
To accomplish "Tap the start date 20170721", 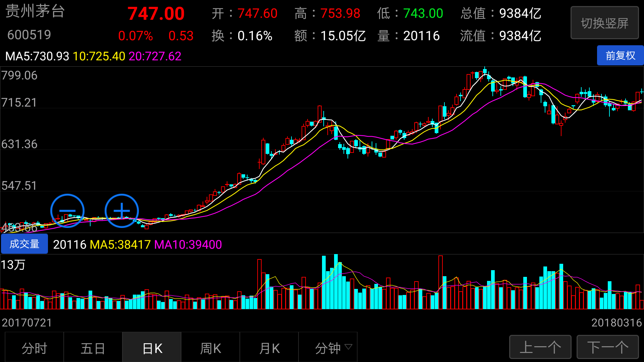I will coord(27,323).
